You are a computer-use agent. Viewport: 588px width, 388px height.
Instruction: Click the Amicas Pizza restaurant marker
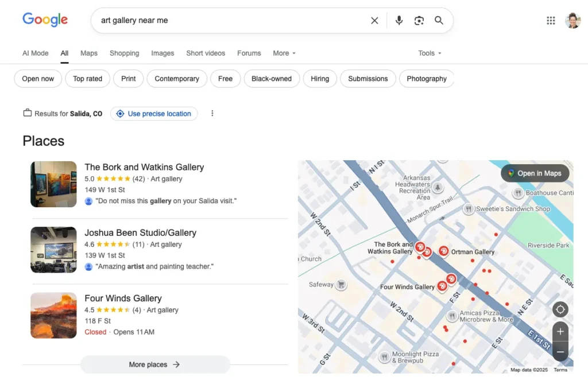tap(452, 316)
